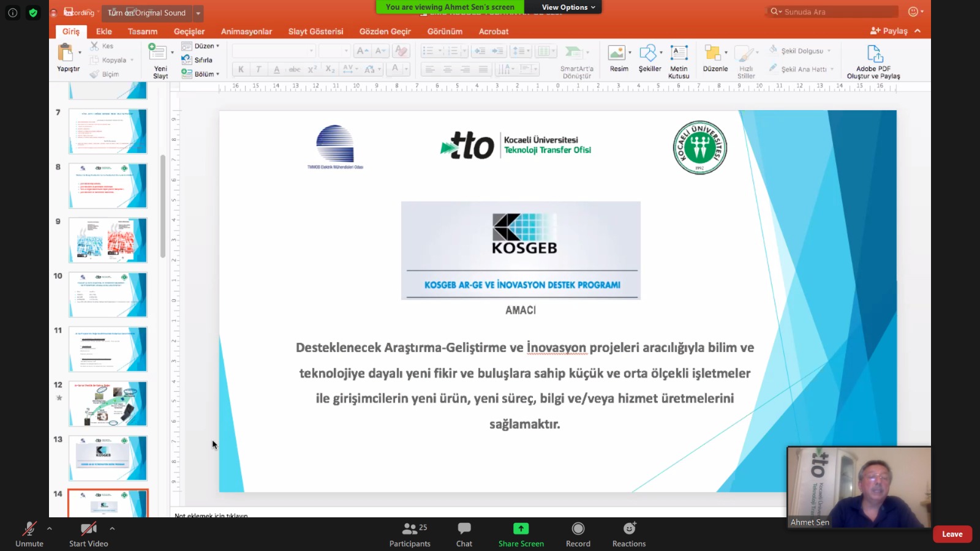
Task: Click Turn on Original Sound button
Action: point(147,13)
